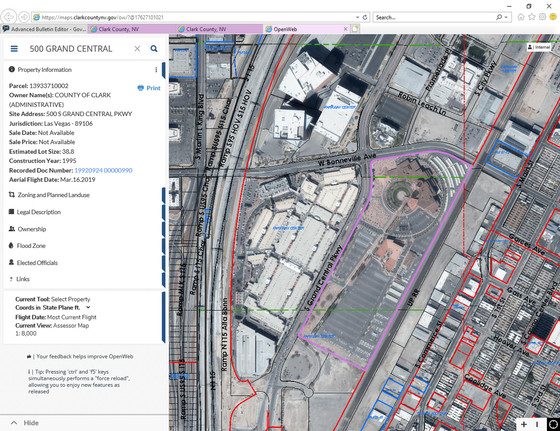The height and width of the screenshot is (431, 560).
Task: Click the chevron next to Hide
Action: point(14,423)
